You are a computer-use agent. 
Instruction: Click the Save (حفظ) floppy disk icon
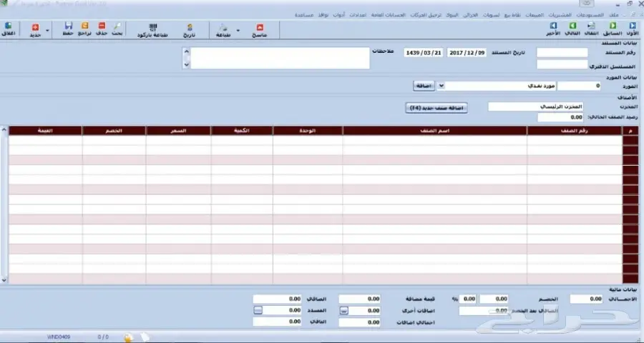point(69,26)
